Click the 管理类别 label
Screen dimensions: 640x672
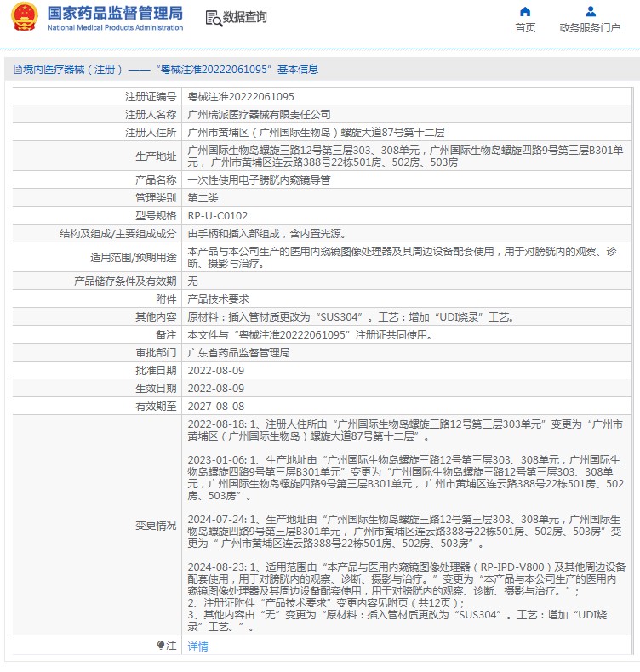[156, 198]
